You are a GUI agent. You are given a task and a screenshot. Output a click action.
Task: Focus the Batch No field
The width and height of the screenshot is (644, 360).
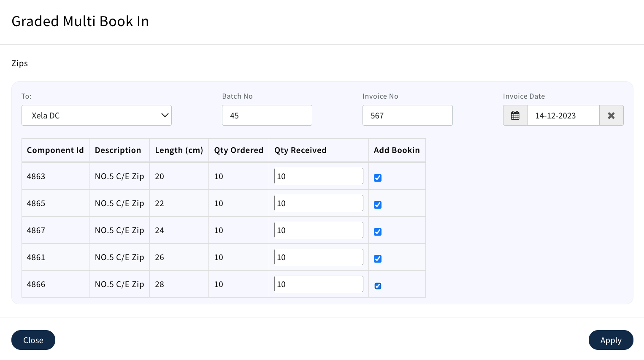pyautogui.click(x=267, y=116)
